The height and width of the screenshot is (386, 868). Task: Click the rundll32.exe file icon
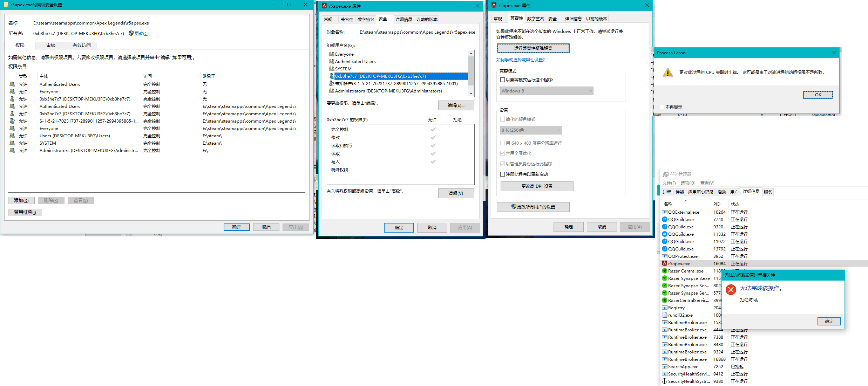tap(664, 315)
